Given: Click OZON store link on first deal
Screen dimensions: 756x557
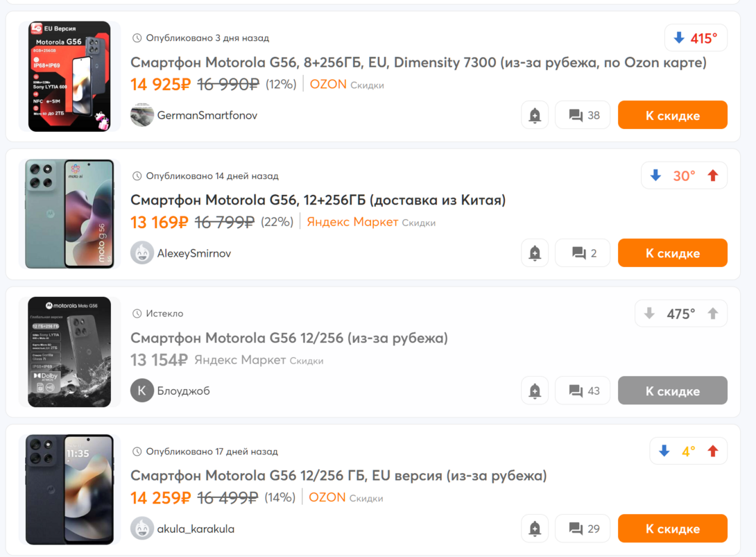Looking at the screenshot, I should 328,85.
